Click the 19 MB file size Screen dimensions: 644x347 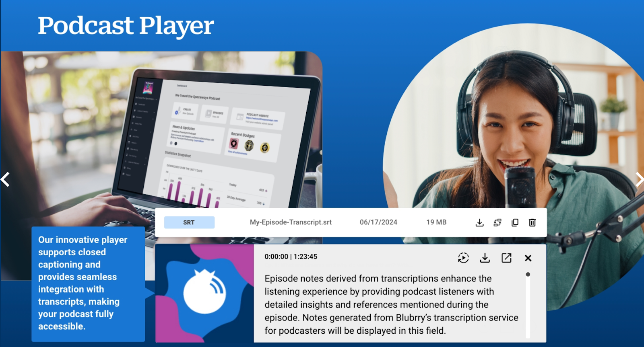click(x=436, y=222)
